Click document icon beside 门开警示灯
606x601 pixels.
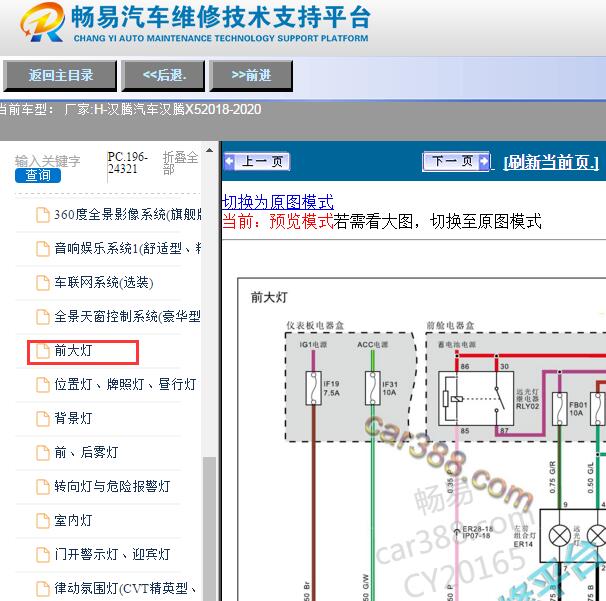pos(43,555)
